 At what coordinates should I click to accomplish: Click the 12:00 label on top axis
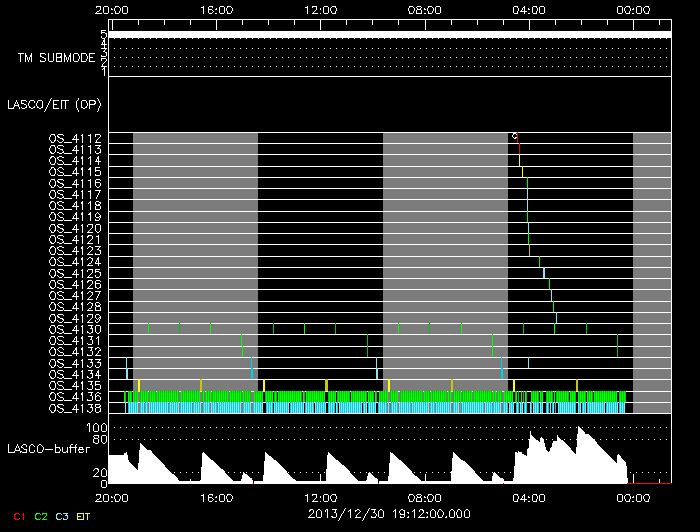point(320,9)
